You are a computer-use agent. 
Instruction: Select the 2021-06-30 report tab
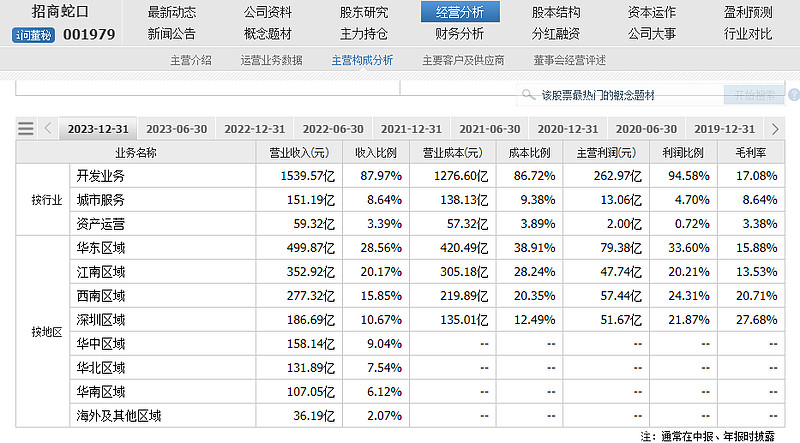490,129
